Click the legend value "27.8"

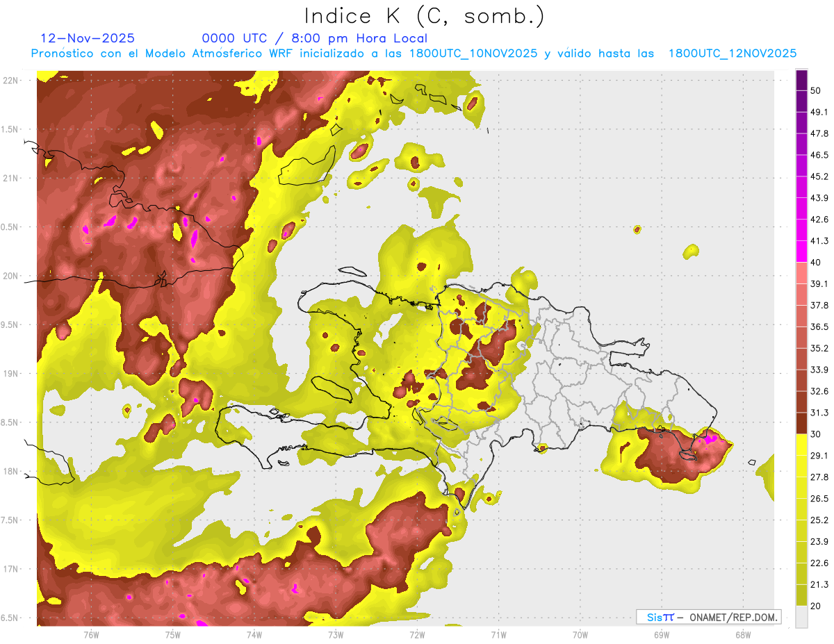tap(820, 477)
